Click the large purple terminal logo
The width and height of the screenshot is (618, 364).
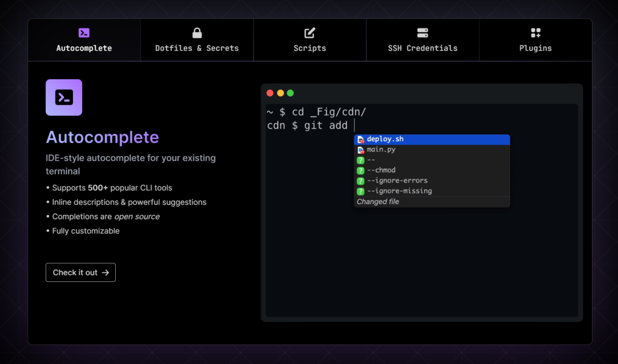tap(64, 97)
